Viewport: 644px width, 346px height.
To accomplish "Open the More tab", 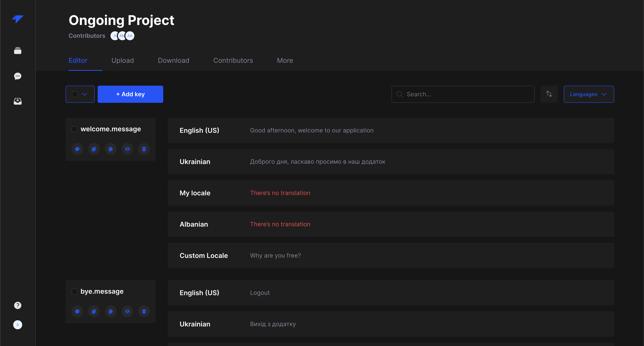I will tap(285, 61).
